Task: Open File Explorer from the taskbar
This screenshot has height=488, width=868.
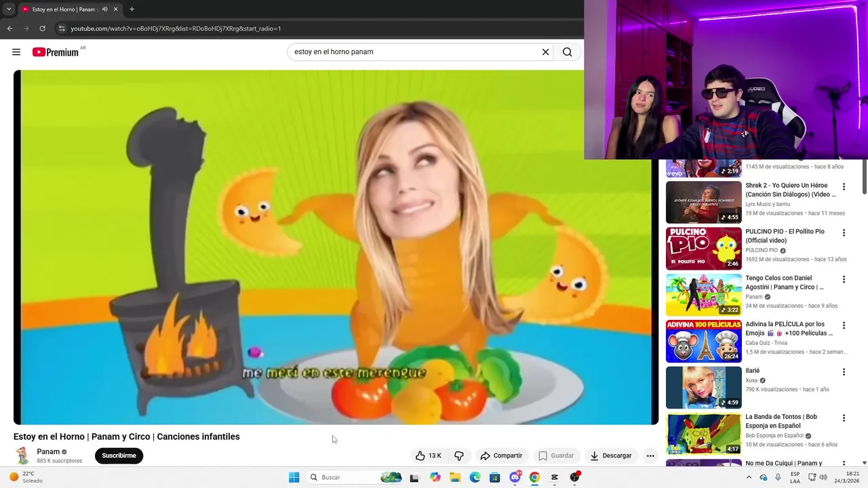Action: (455, 477)
